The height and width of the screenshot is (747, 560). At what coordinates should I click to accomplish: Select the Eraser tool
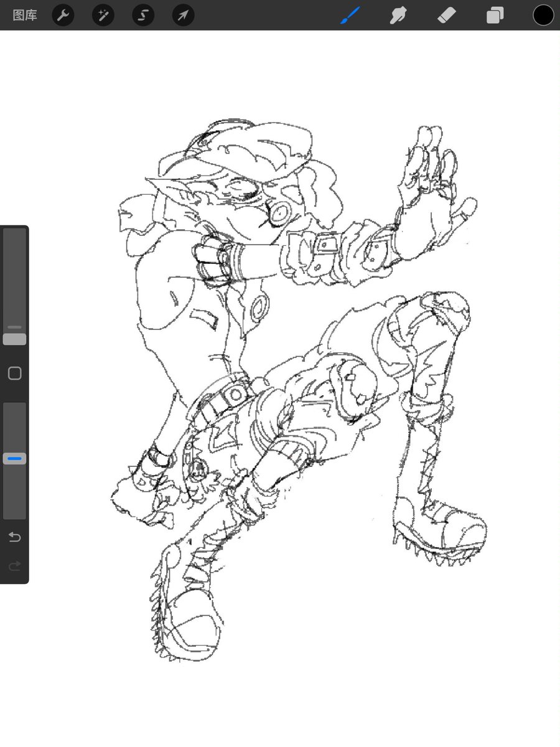point(447,15)
